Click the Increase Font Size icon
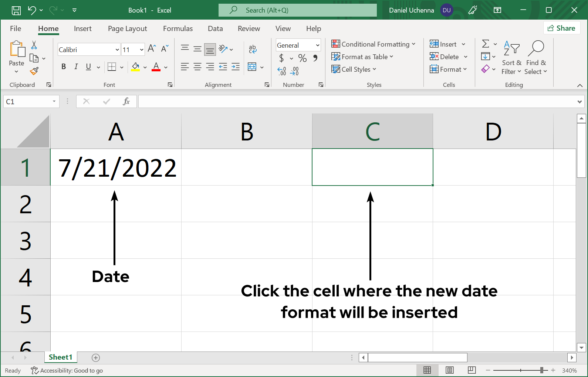 [152, 48]
